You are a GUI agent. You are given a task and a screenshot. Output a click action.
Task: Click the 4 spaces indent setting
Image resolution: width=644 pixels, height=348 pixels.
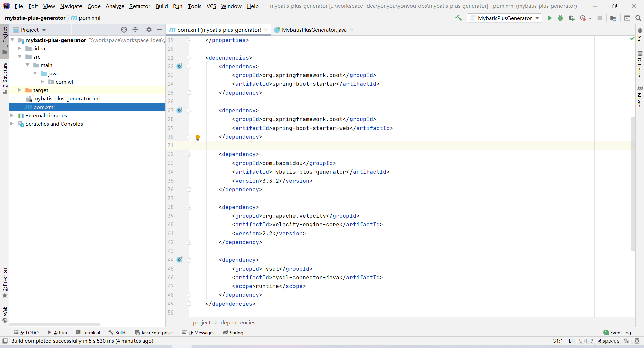point(608,341)
